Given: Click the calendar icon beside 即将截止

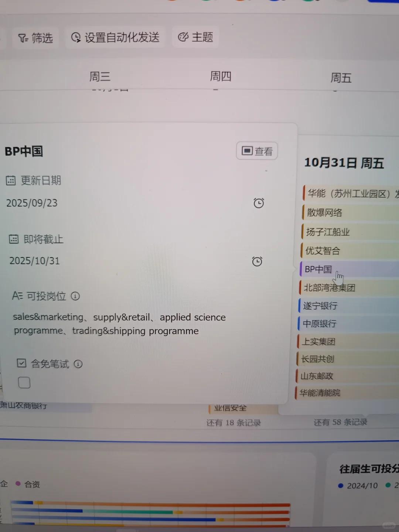Looking at the screenshot, I should tap(14, 239).
